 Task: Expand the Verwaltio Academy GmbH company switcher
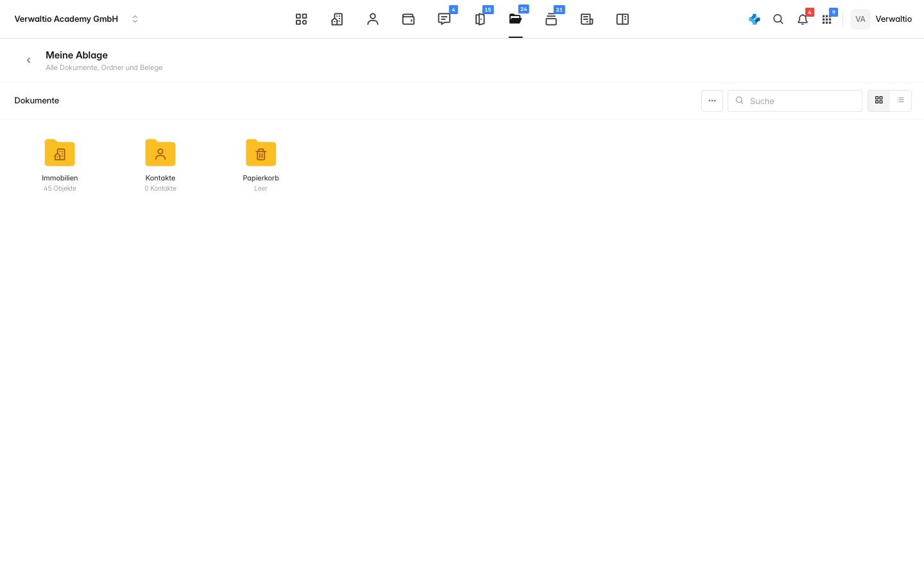(x=77, y=19)
